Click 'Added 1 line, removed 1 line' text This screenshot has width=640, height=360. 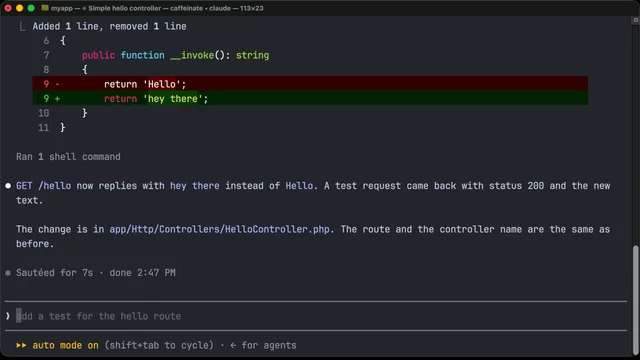click(109, 26)
